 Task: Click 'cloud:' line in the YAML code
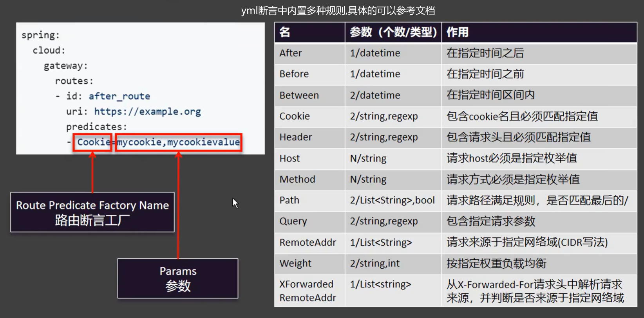click(49, 50)
